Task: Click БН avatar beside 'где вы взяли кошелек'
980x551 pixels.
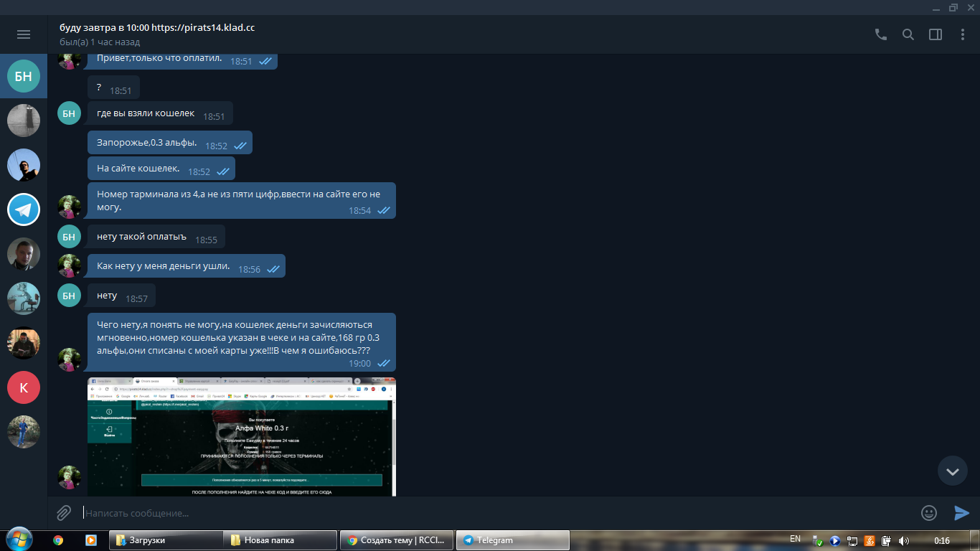Action: 69,113
